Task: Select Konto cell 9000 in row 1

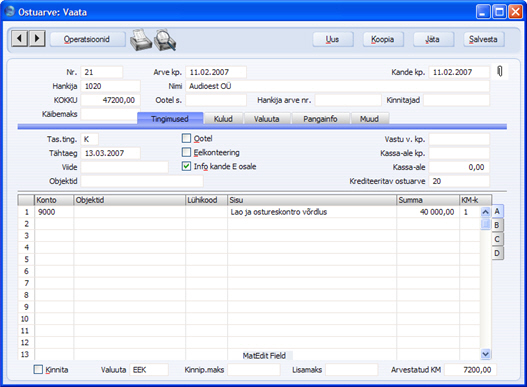Action: tap(54, 212)
